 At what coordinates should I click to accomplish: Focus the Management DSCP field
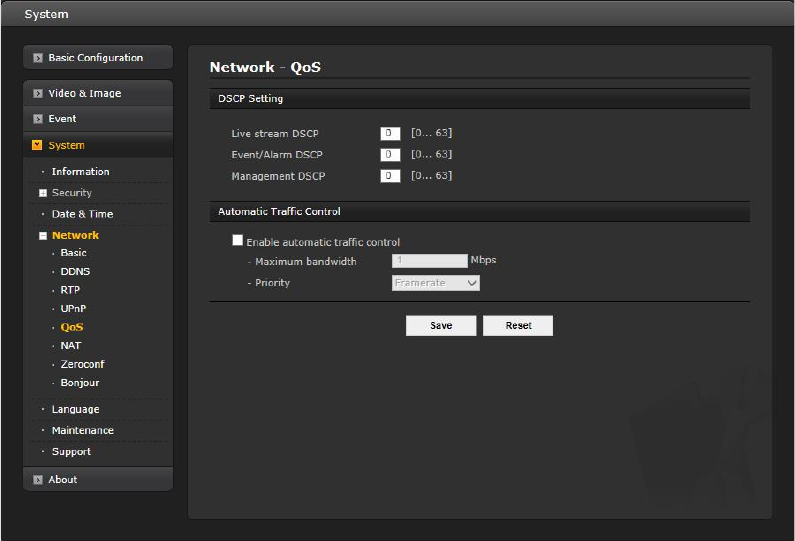point(390,176)
